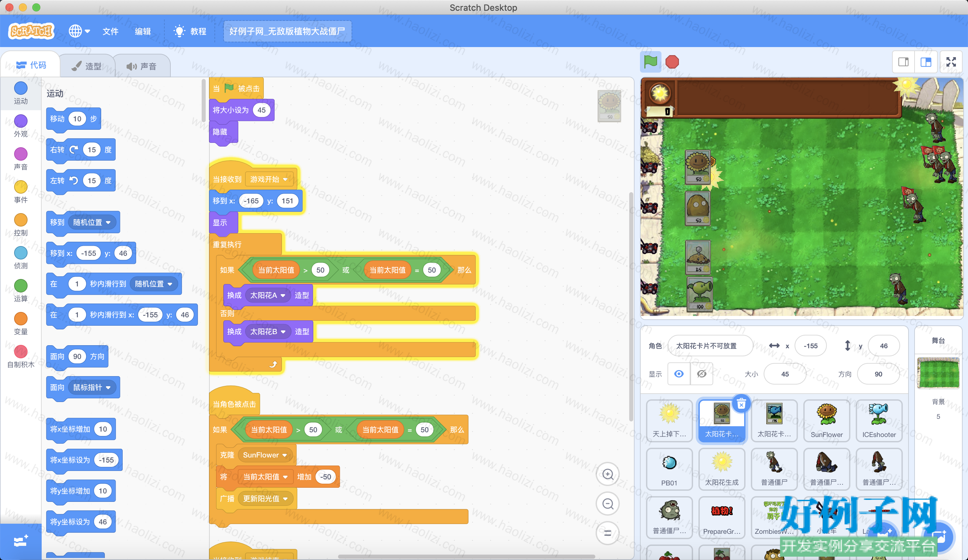The height and width of the screenshot is (560, 968).
Task: Select the 侦测 block category
Action: pyautogui.click(x=21, y=258)
